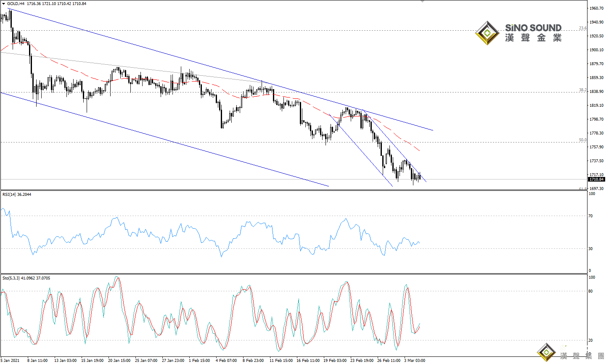Select the 23.6 Fibonacci level label
The height and width of the screenshot is (364, 606).
click(582, 28)
